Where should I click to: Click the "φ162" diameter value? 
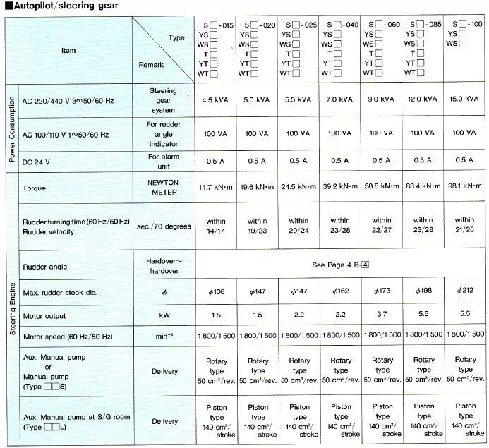(341, 291)
